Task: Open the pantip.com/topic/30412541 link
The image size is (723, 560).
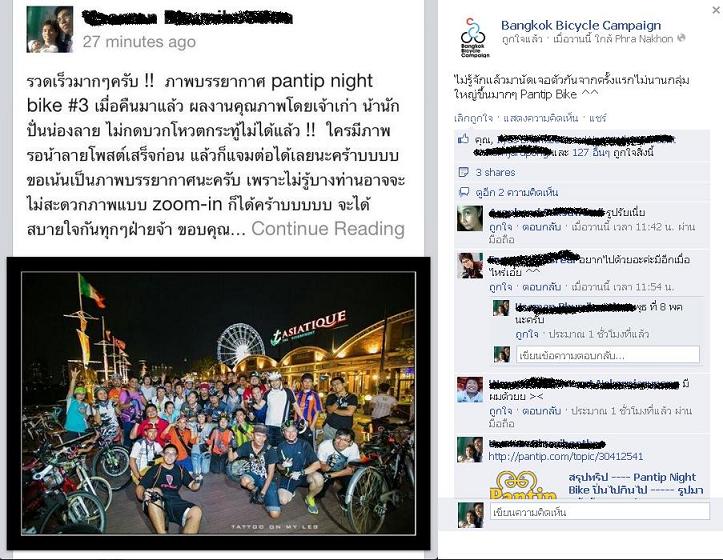Action: (x=566, y=456)
